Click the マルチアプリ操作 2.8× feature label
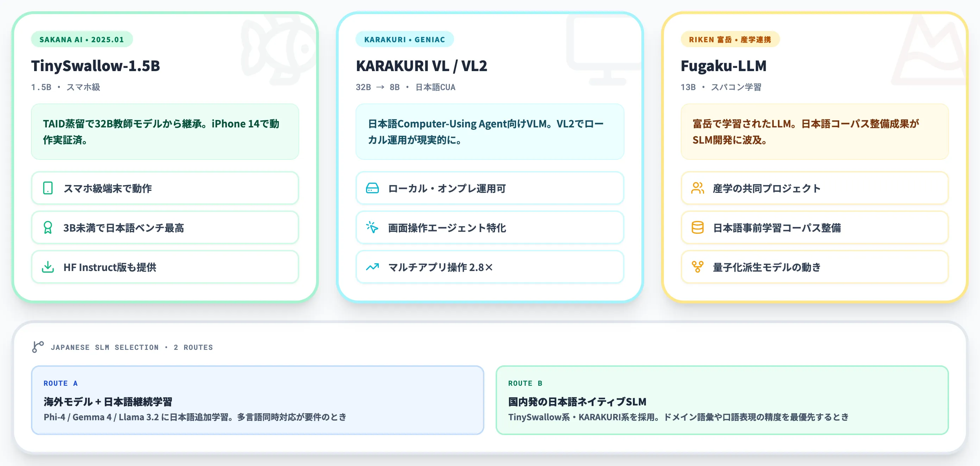Screen dimensions: 980x466 [x=441, y=267]
